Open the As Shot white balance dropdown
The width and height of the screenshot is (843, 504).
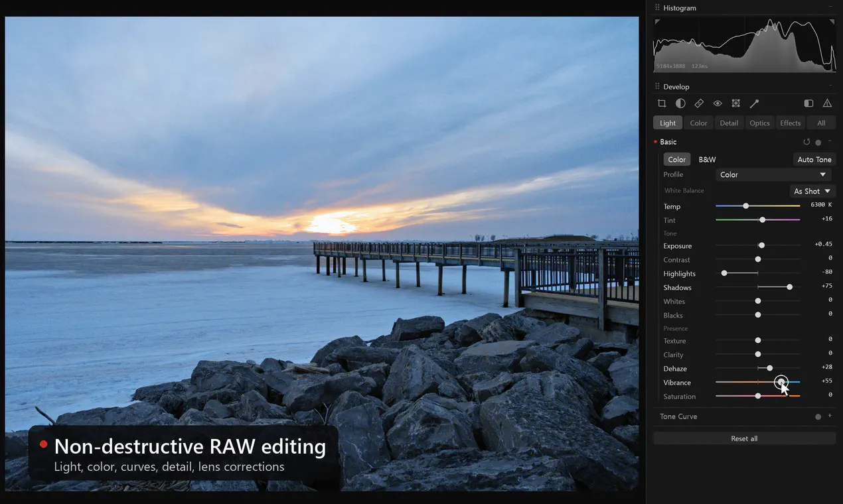pyautogui.click(x=812, y=191)
